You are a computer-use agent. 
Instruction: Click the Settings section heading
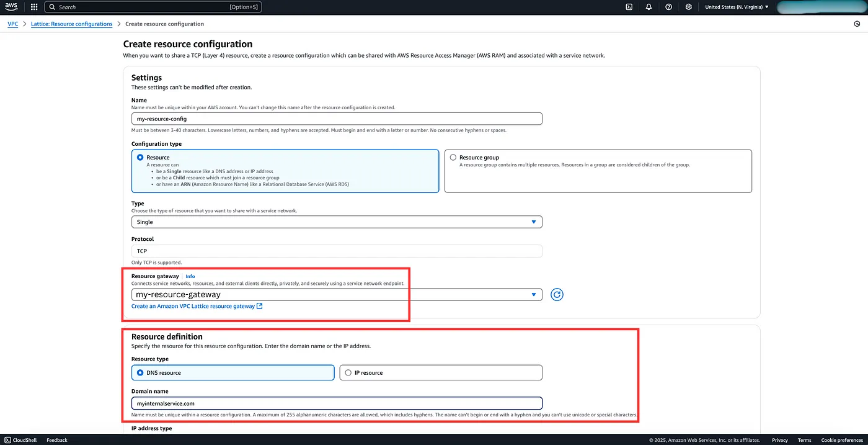click(146, 78)
